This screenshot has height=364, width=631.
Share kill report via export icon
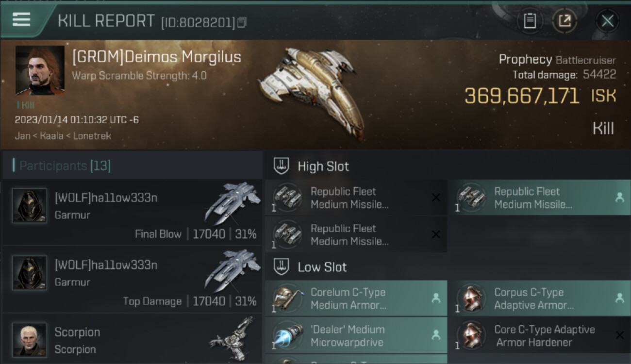coord(565,21)
